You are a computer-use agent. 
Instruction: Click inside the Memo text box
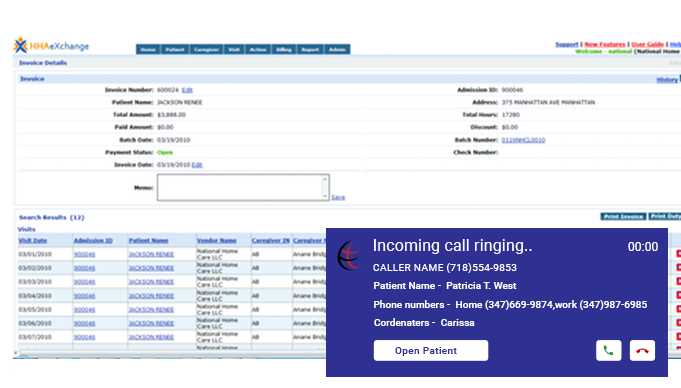pos(239,187)
